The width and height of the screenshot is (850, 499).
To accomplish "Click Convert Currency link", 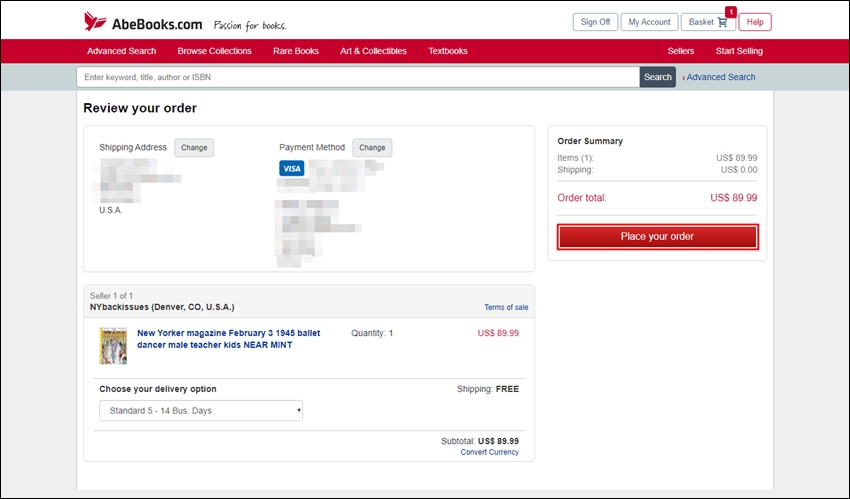I will tap(490, 452).
